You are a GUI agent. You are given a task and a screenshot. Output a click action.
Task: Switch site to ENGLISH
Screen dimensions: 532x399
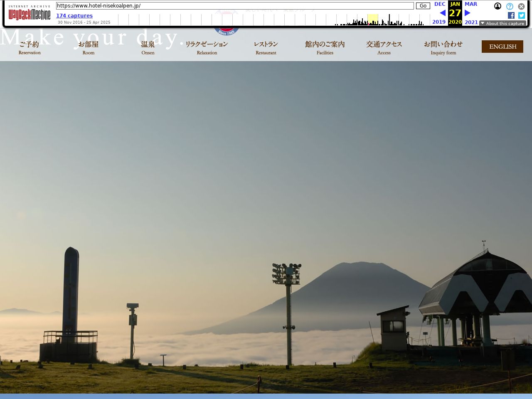(x=502, y=47)
